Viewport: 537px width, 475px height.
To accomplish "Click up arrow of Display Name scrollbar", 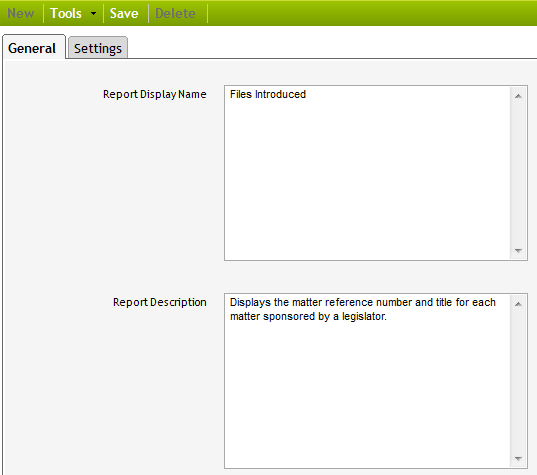I will (518, 96).
